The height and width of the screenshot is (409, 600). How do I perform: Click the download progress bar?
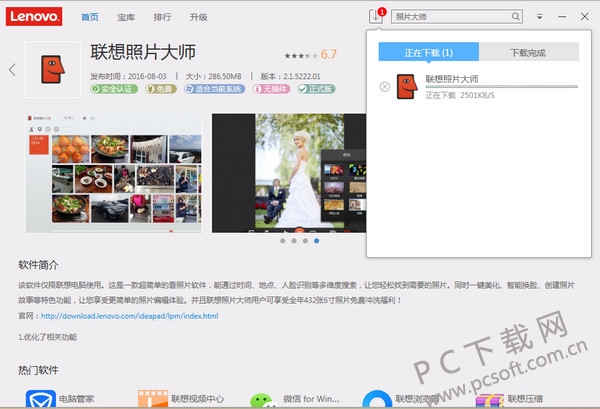click(502, 87)
